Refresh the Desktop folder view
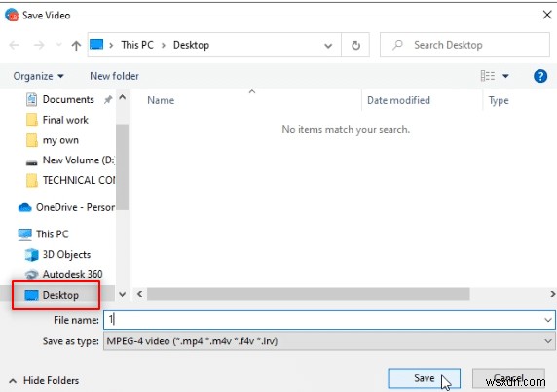This screenshot has width=557, height=392. click(x=355, y=45)
